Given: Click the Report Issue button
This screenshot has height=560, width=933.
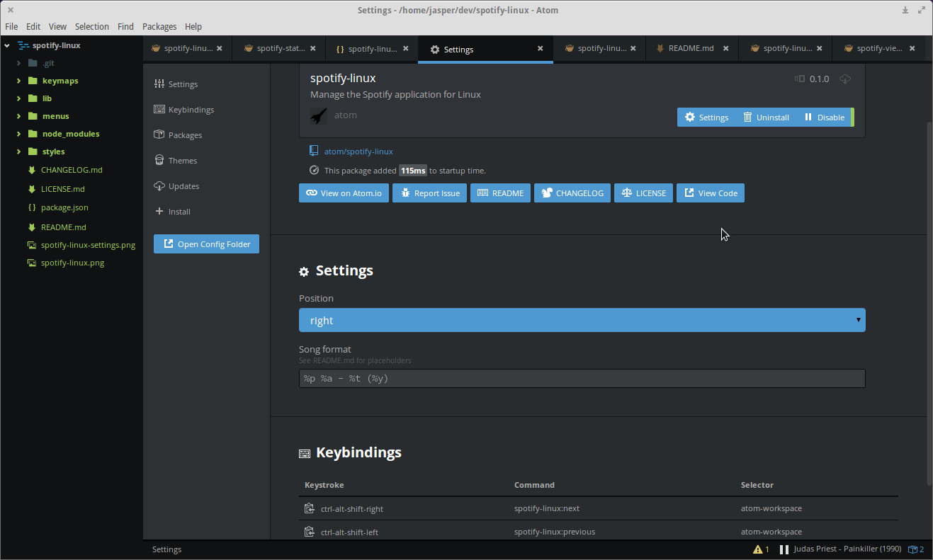Looking at the screenshot, I should 429,193.
